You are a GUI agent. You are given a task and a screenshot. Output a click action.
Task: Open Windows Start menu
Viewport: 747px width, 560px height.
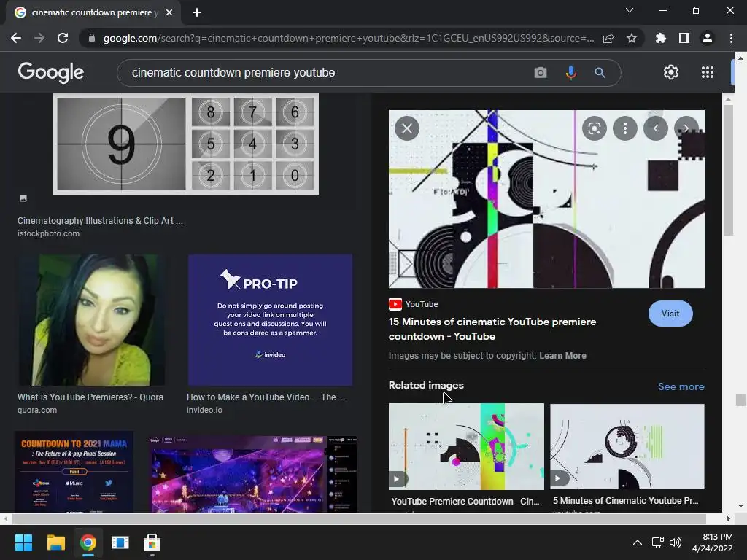coord(23,542)
